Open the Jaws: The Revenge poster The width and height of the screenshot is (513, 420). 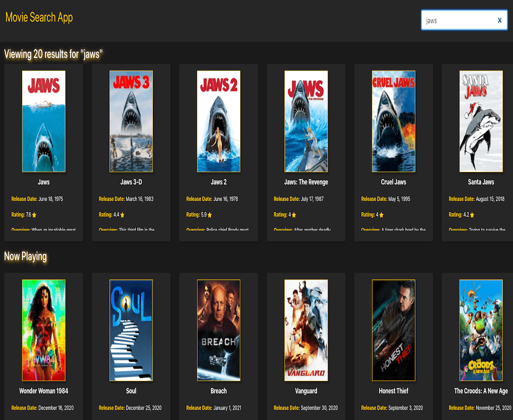click(306, 121)
